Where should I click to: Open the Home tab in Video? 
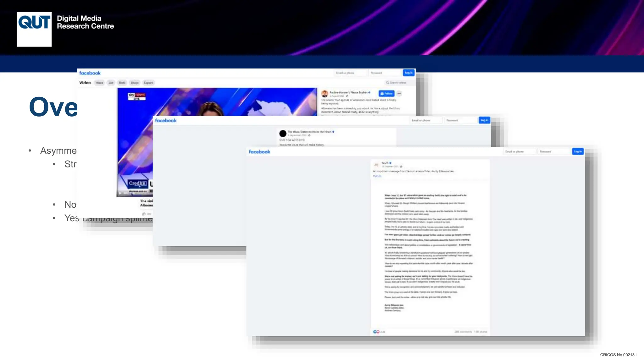(x=99, y=83)
